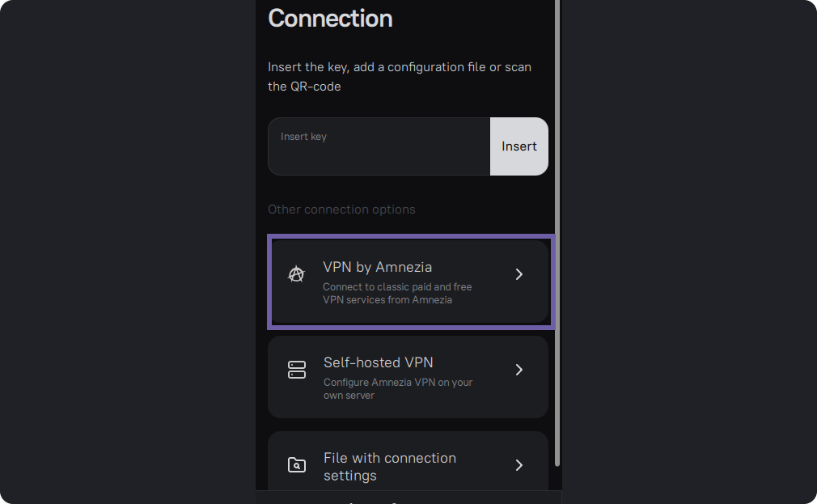The image size is (817, 504).
Task: Select the 'VPN by Amnezia' title
Action: [x=377, y=267]
